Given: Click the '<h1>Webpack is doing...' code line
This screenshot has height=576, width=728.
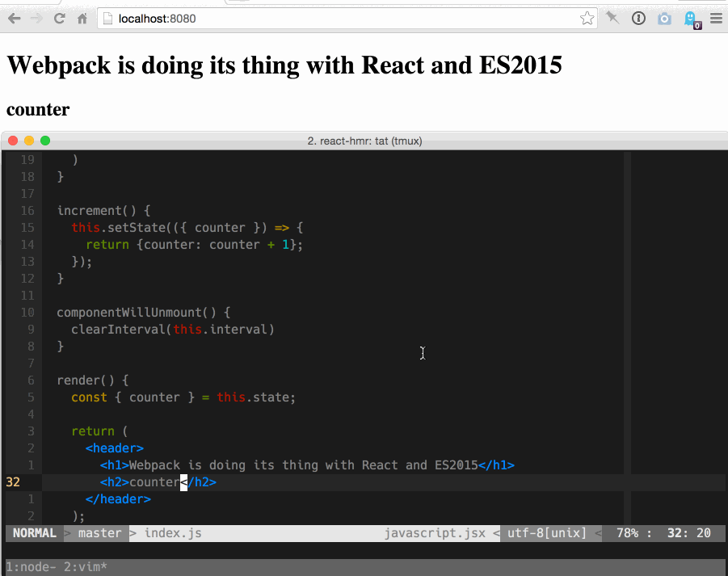Looking at the screenshot, I should [x=307, y=465].
